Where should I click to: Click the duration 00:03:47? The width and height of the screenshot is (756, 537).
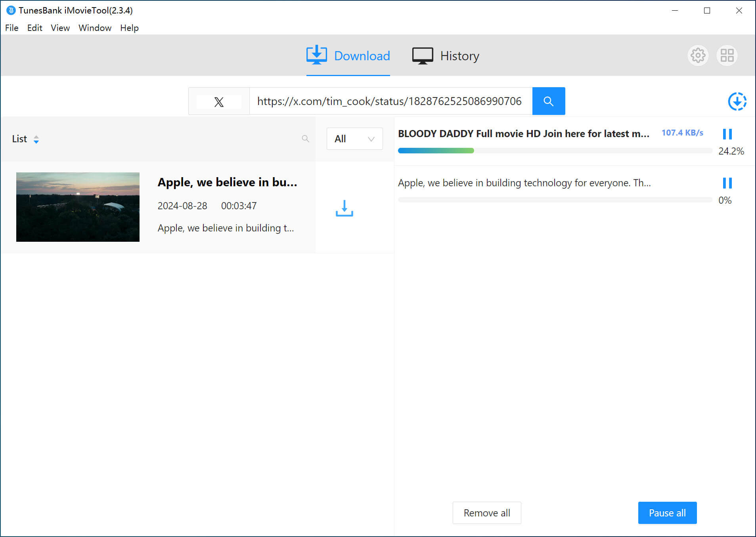click(x=239, y=206)
